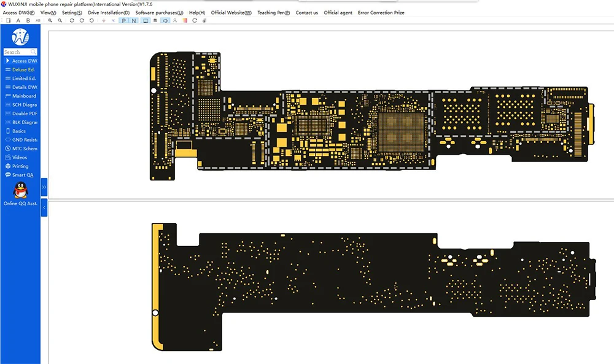This screenshot has width=614, height=364.
Task: Select Limited Ed. in sidebar
Action: pos(21,79)
